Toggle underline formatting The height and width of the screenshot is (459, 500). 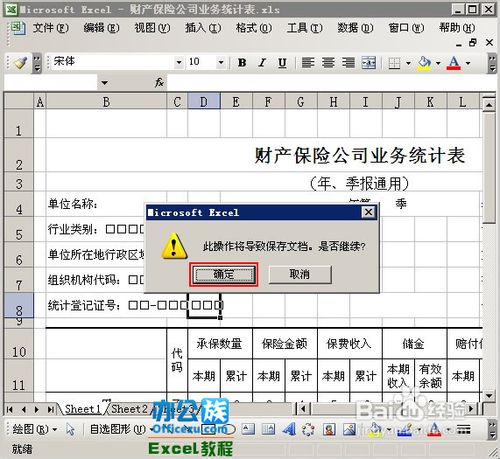[282, 62]
